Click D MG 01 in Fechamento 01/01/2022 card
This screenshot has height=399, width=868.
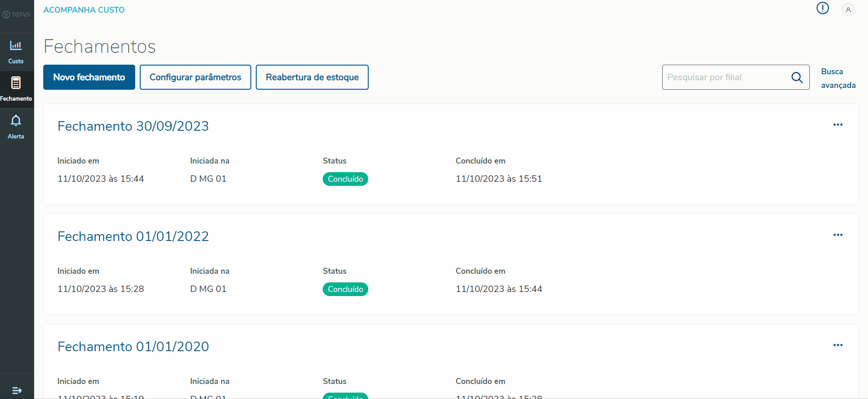(x=208, y=289)
